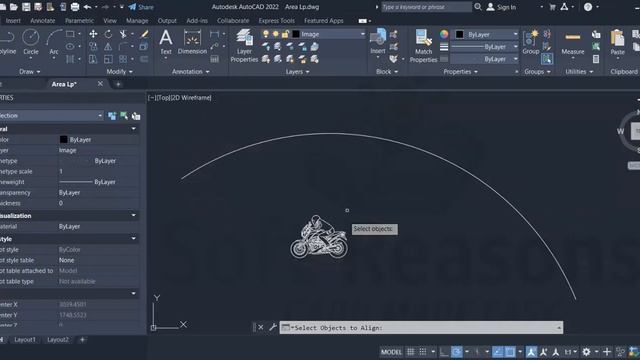Select the Rectangle tool in Draw panel
The image size is (640, 360).
coord(70,34)
